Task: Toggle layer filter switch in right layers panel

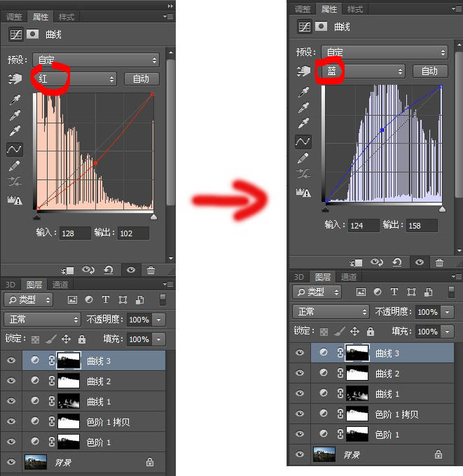Action: point(451,292)
